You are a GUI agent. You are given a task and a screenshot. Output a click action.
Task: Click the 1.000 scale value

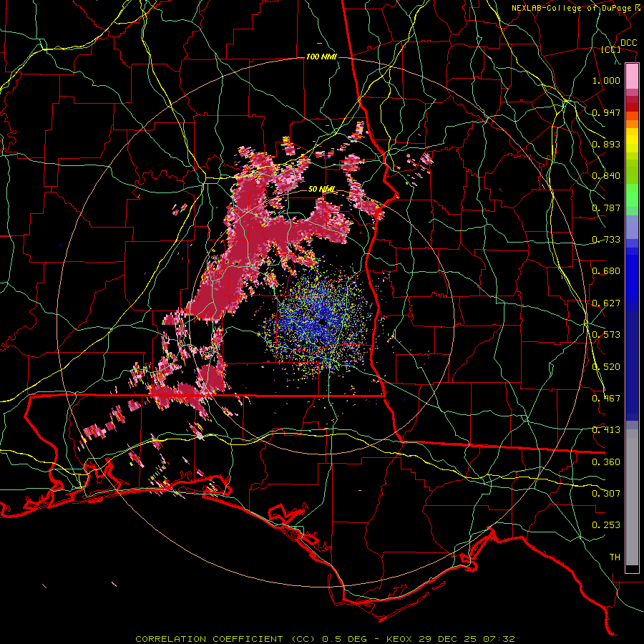pos(606,80)
